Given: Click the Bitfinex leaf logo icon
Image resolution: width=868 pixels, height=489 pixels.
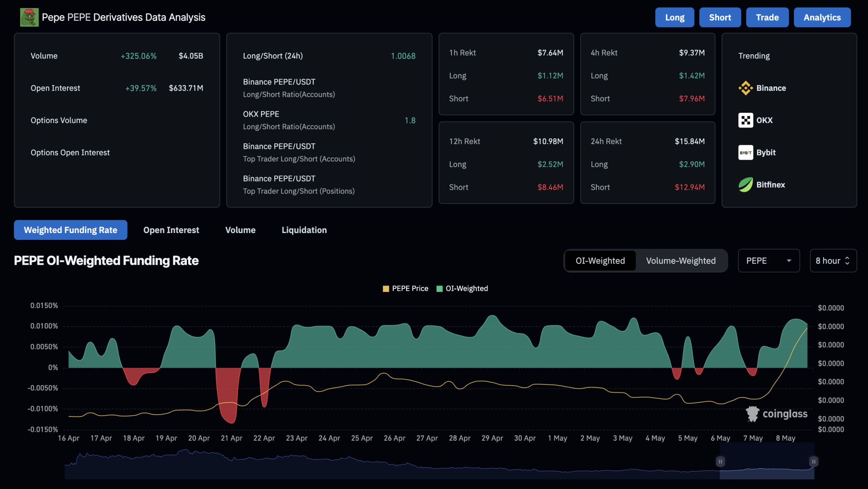Looking at the screenshot, I should [746, 185].
